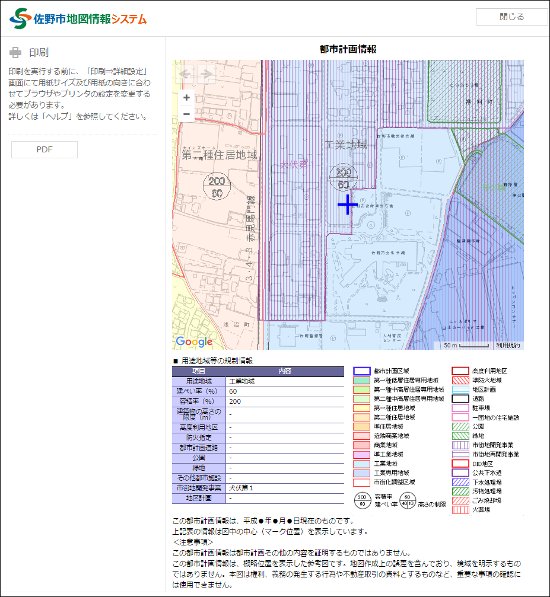Screen dimensions: 550x597
Task: Click the DID地区 red legend swatch
Action: point(460,463)
